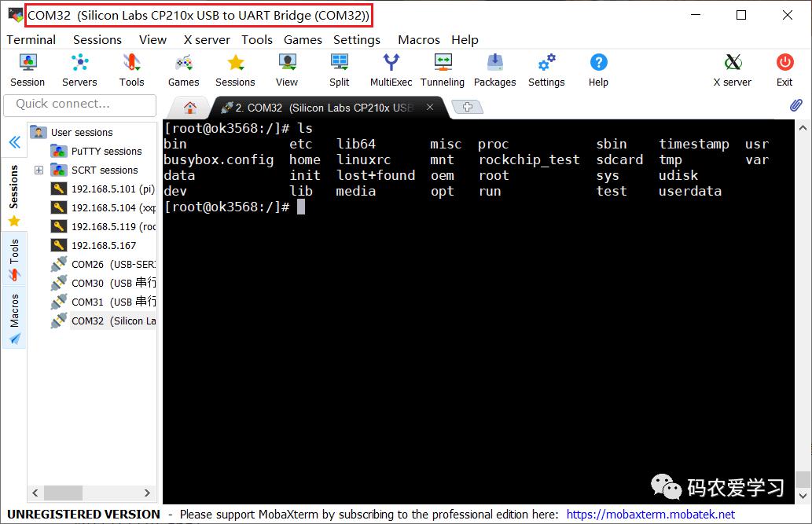Click the Sessions star toolbar icon
Screen dimensions: 812x524
[x=235, y=71]
